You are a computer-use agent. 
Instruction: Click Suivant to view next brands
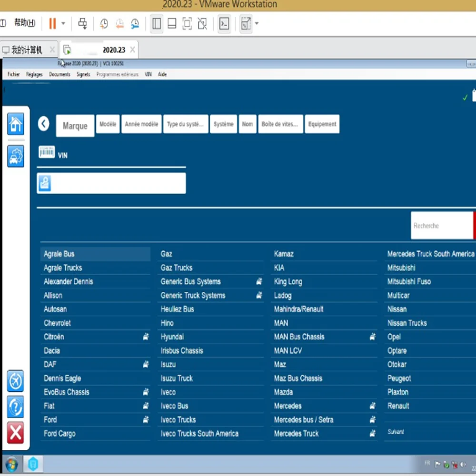[x=396, y=432]
